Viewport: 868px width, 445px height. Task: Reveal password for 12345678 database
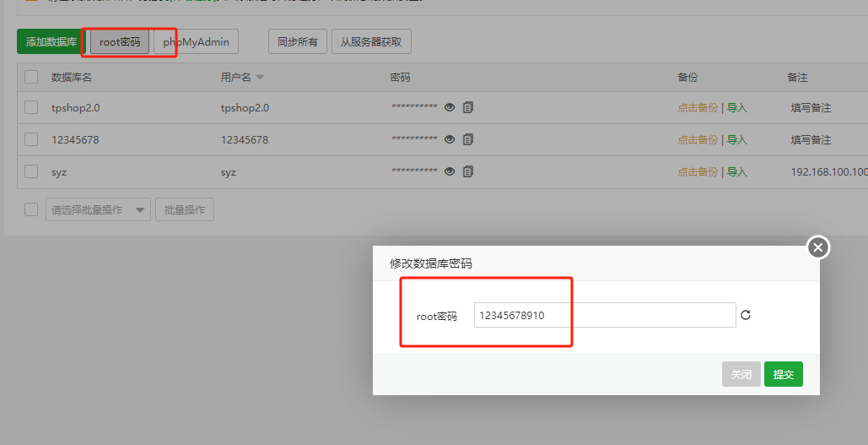coord(450,139)
